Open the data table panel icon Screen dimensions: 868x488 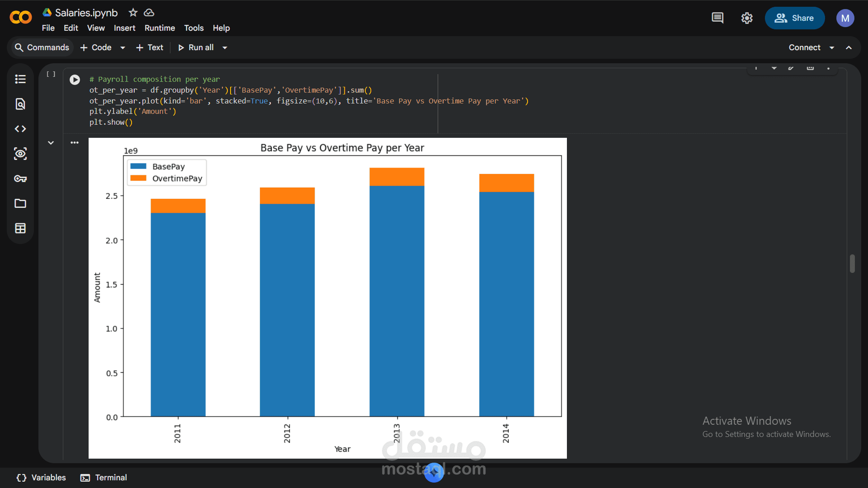[20, 228]
